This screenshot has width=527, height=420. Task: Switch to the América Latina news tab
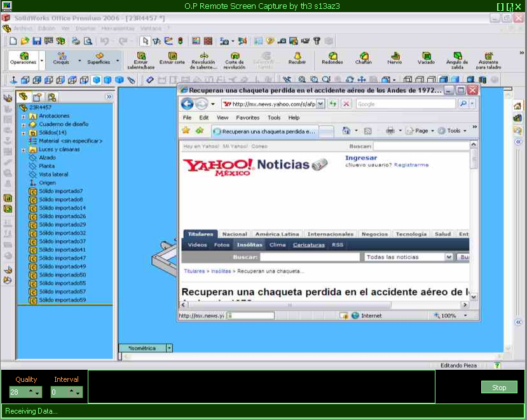[x=277, y=234]
